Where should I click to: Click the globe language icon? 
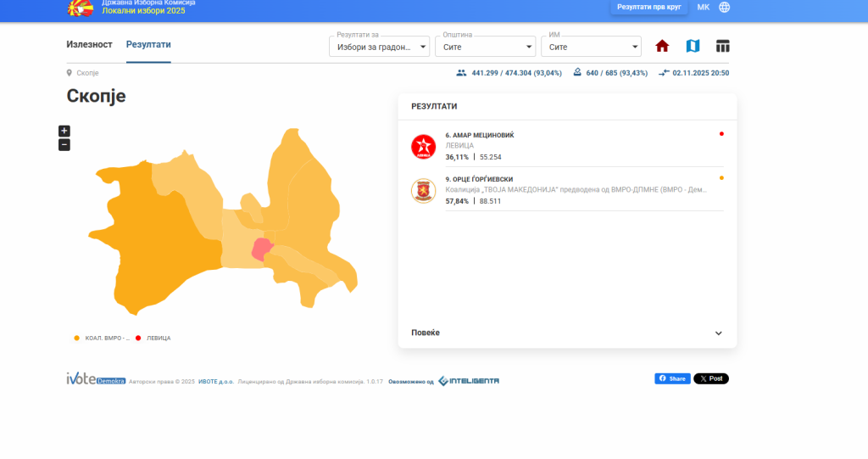pos(724,8)
